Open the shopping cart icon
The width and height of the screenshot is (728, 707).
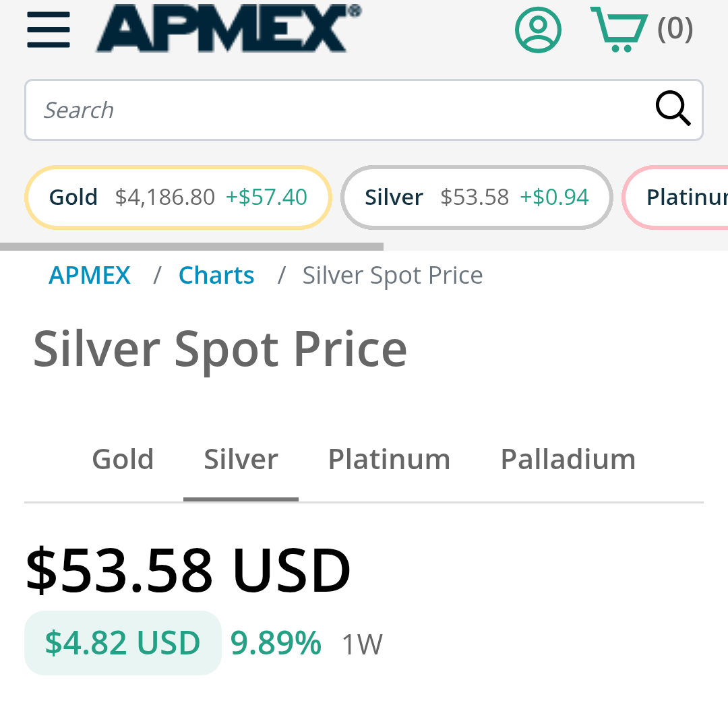coord(617,30)
